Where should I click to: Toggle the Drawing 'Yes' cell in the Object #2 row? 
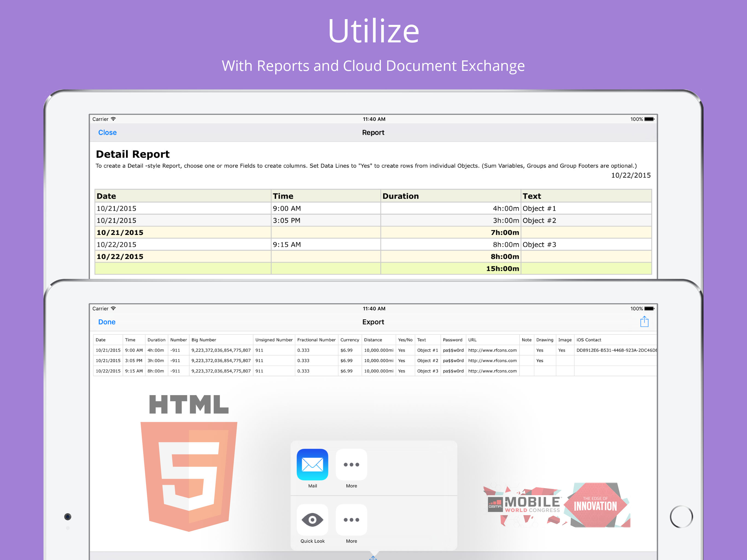[540, 360]
